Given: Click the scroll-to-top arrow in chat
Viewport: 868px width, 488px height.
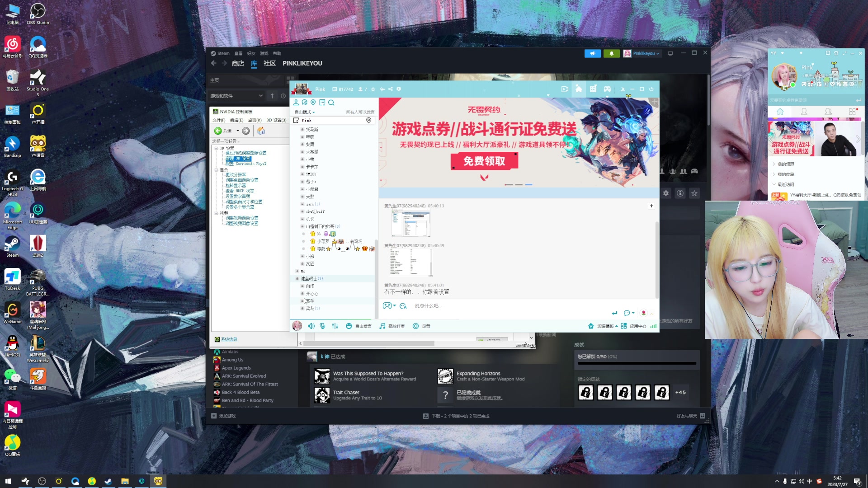Looking at the screenshot, I should pos(651,206).
